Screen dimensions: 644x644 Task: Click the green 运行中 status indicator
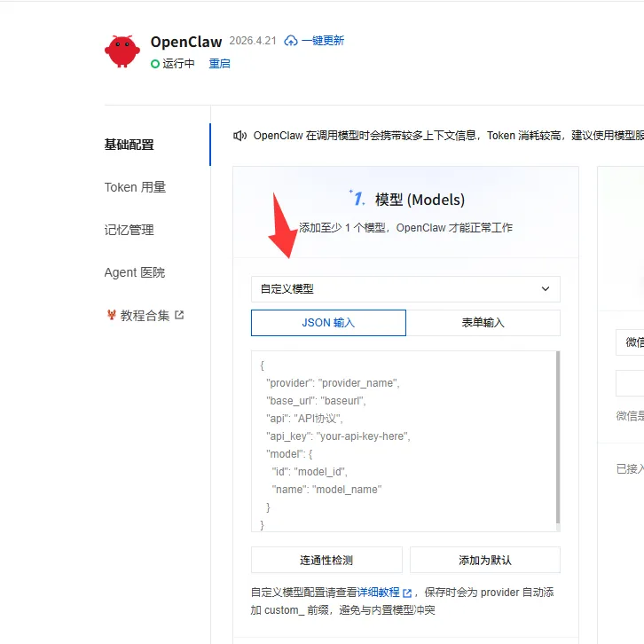(x=155, y=64)
